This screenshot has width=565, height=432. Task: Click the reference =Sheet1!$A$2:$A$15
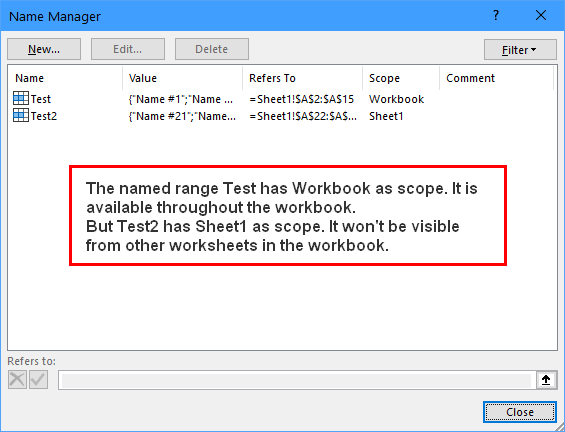click(302, 99)
